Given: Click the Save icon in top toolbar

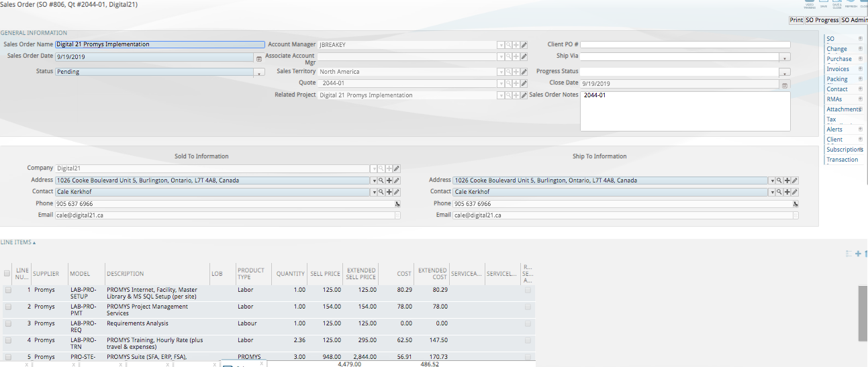Looking at the screenshot, I should tap(823, 3).
